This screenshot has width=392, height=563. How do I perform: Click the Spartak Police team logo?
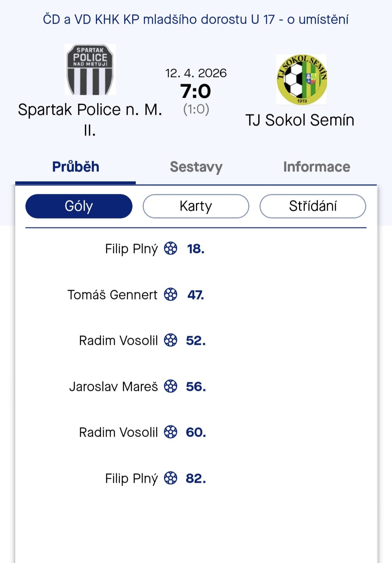(90, 69)
